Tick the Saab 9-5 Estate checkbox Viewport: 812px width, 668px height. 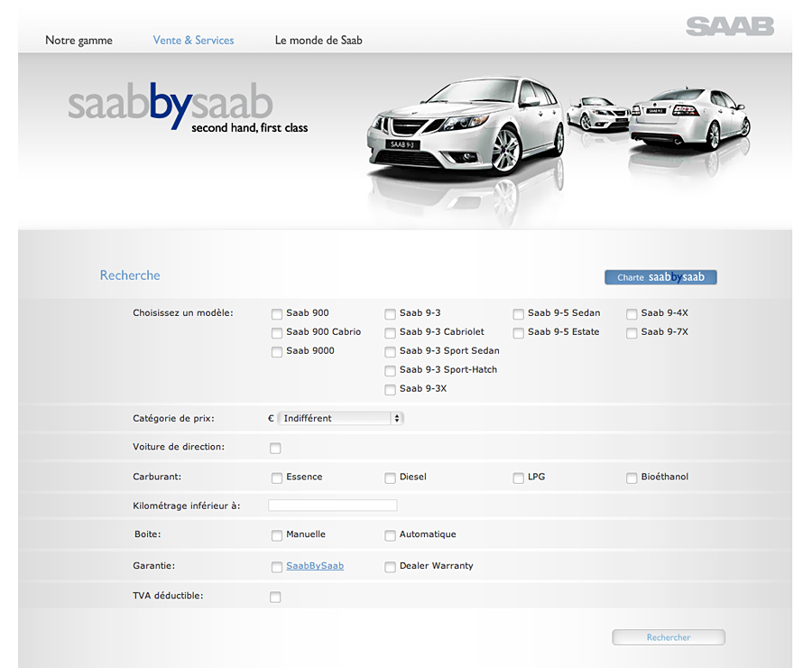pos(519,333)
